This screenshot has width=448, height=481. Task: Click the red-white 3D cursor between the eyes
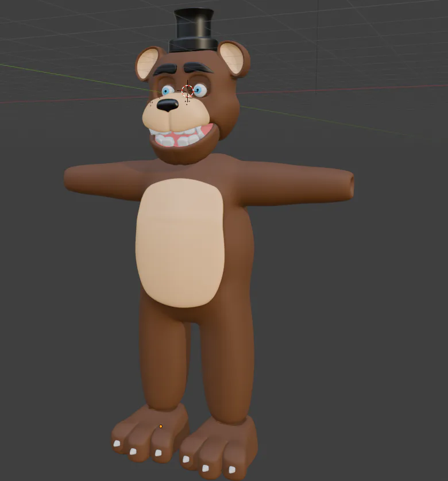(x=187, y=90)
